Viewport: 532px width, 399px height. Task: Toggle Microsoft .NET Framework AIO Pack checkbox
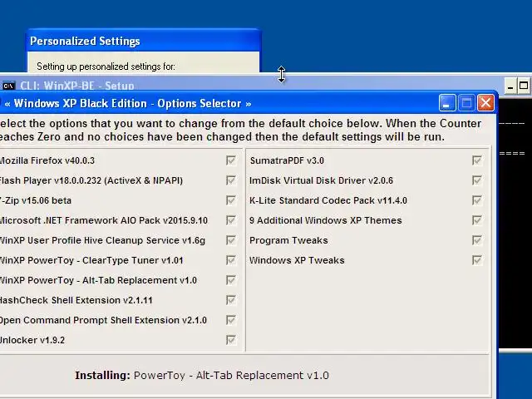click(231, 220)
